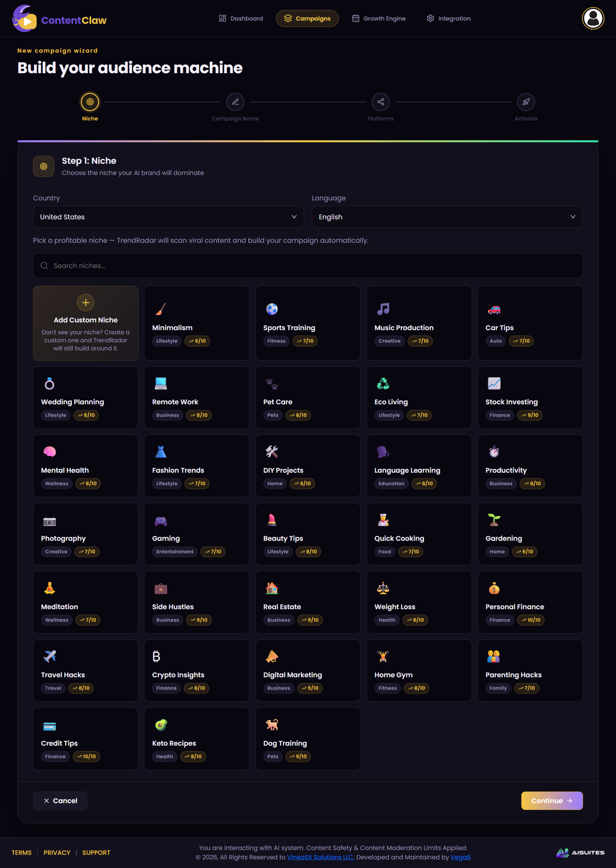This screenshot has width=616, height=868.
Task: Cancel the campaign wizard
Action: click(x=60, y=801)
